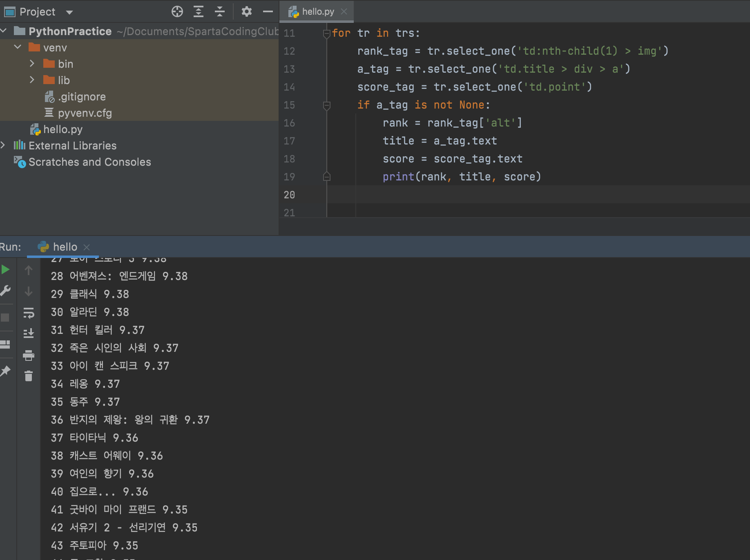Close the hello run tab
This screenshot has width=750, height=560.
[87, 247]
